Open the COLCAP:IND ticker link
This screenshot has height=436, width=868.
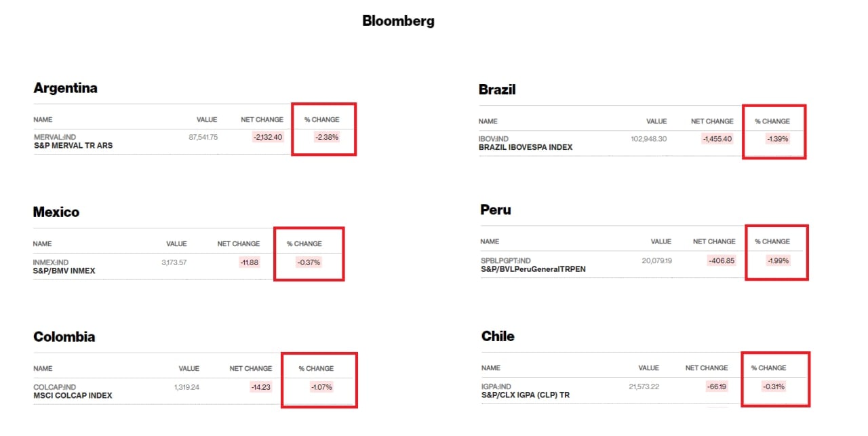click(54, 387)
